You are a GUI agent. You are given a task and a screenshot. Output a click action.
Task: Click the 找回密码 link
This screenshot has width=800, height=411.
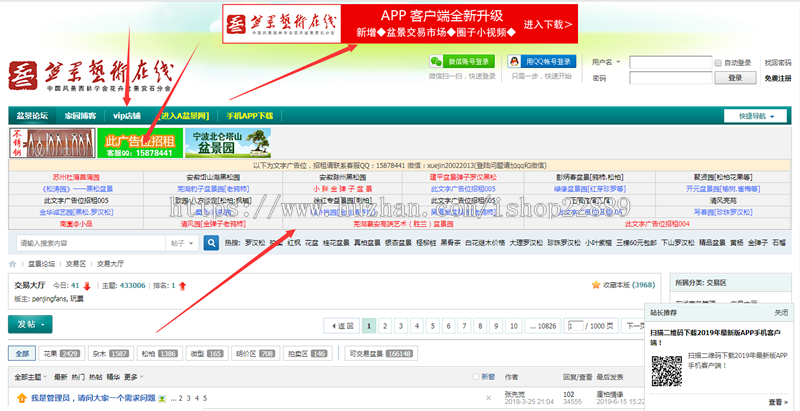[x=778, y=62]
